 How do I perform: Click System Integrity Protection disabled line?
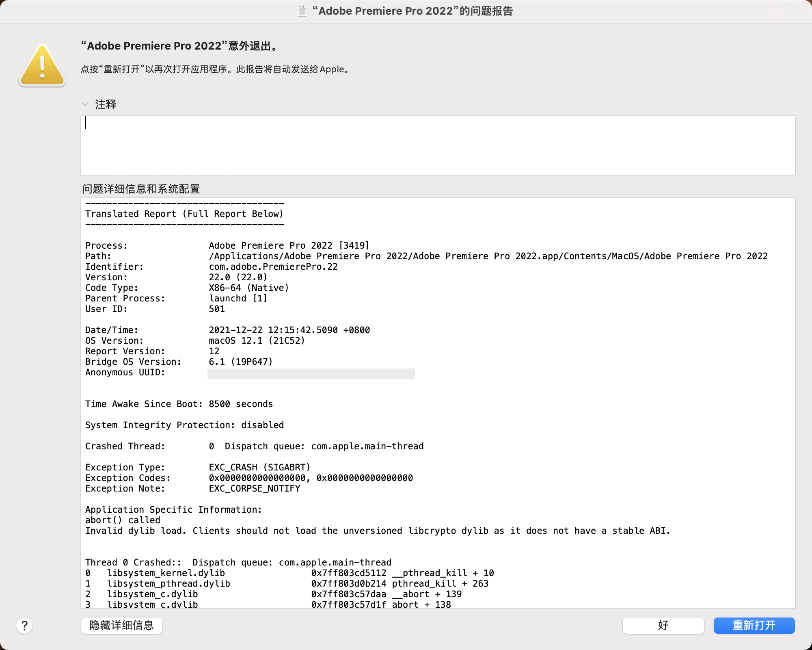[x=184, y=425]
